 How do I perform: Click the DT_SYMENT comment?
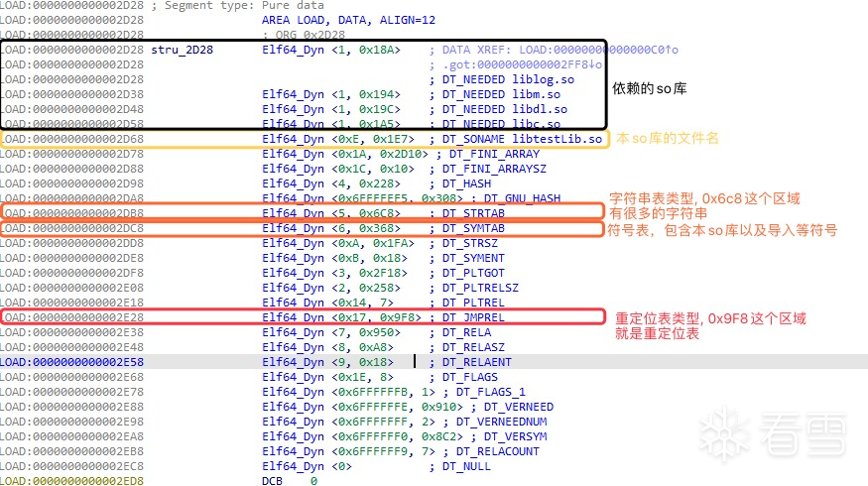tap(473, 258)
